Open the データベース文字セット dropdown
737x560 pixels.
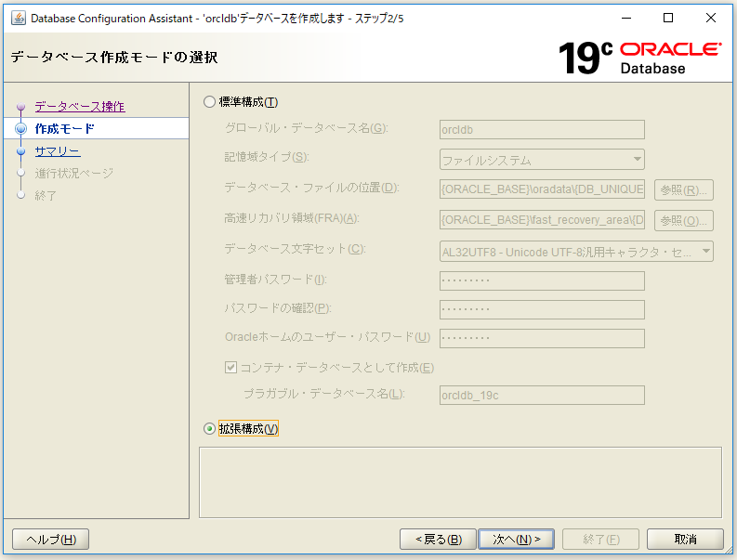click(x=576, y=252)
